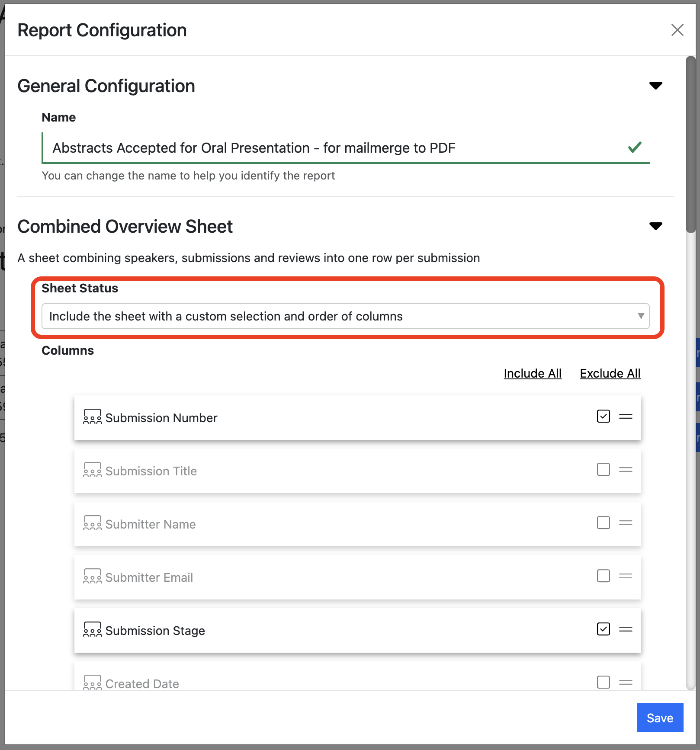Click the drag handle for Submitter Email
This screenshot has height=750, width=700.
[625, 576]
